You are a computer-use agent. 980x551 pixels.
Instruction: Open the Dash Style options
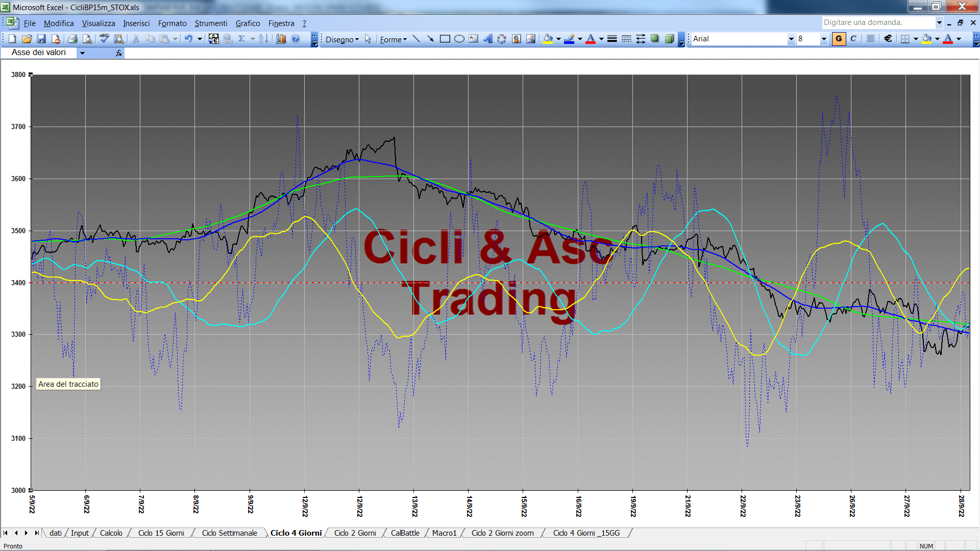[x=626, y=39]
